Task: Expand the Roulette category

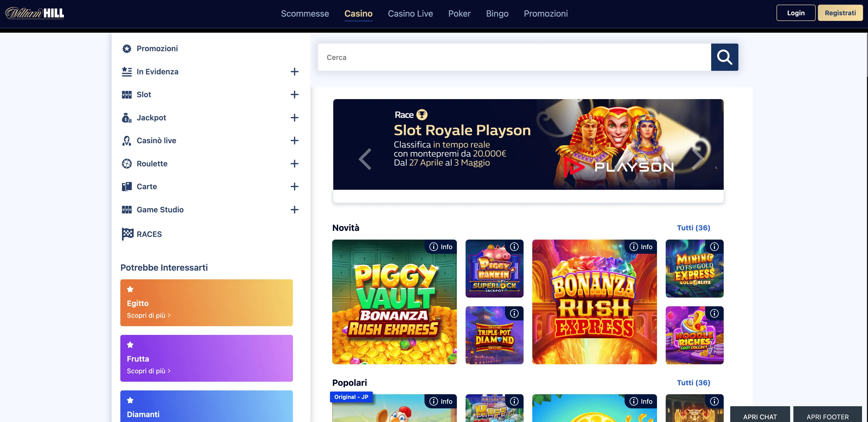Action: [x=295, y=164]
